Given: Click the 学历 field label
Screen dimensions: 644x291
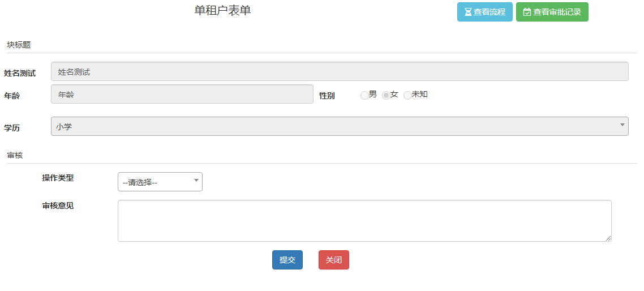Looking at the screenshot, I should click(x=12, y=128).
